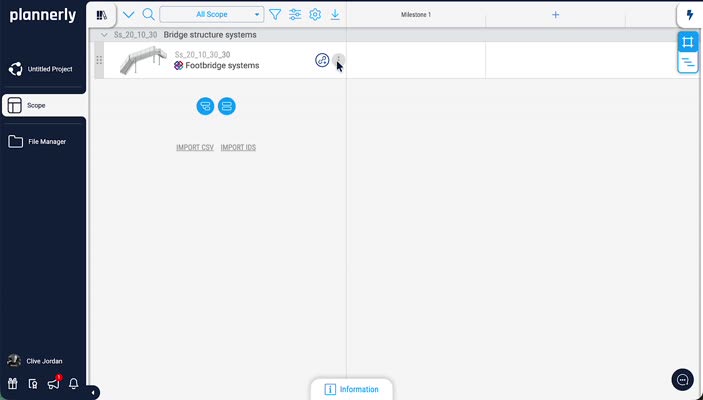This screenshot has width=703, height=400.
Task: Open the library books icon
Action: click(102, 15)
